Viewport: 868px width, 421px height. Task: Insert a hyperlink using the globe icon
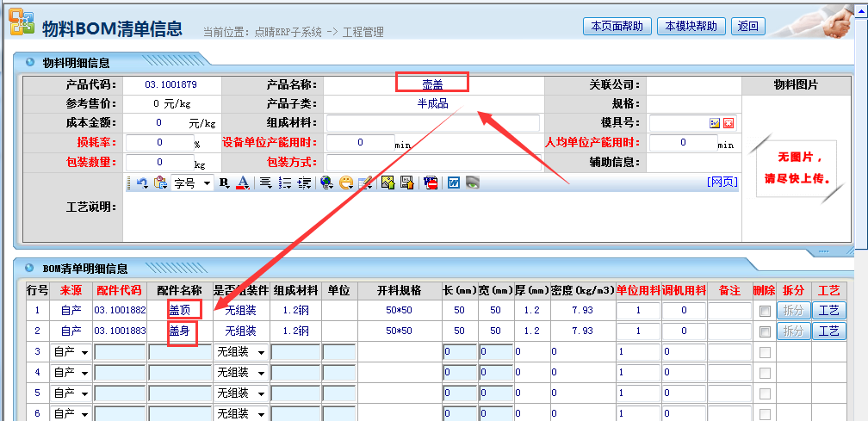click(326, 183)
